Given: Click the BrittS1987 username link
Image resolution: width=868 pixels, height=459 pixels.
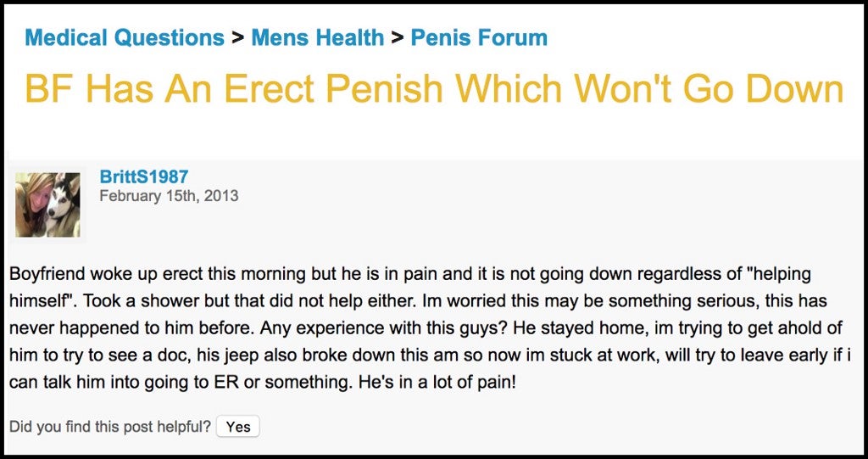Looking at the screenshot, I should pos(144,176).
